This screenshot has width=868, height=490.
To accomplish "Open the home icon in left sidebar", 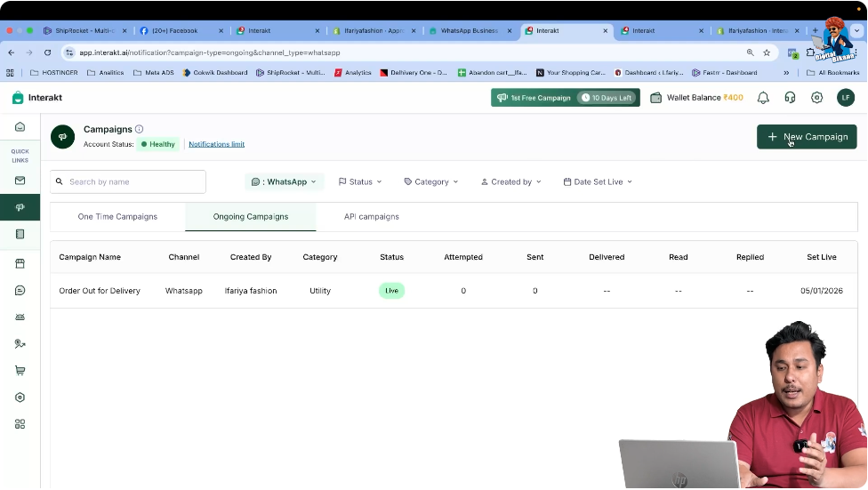I will click(20, 127).
